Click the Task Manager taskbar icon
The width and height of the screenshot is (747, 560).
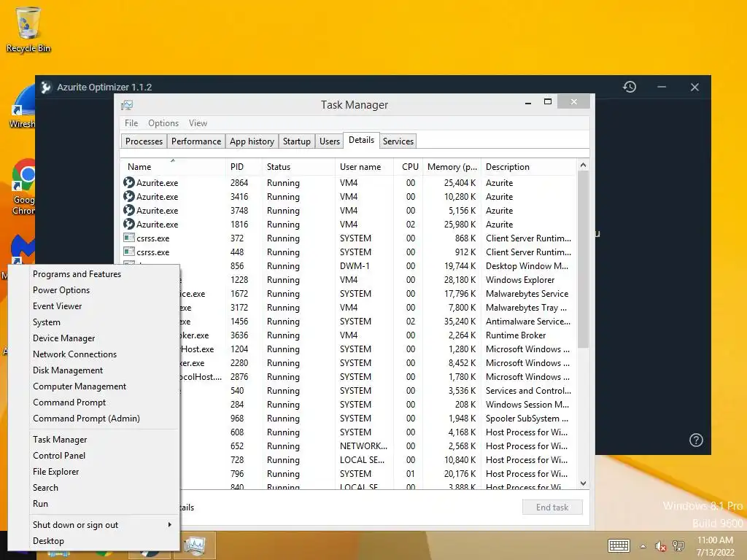point(195,545)
